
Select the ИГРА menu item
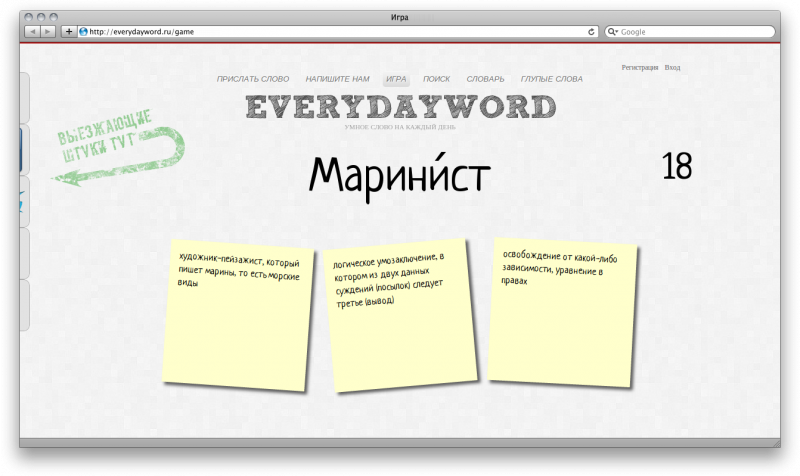396,79
